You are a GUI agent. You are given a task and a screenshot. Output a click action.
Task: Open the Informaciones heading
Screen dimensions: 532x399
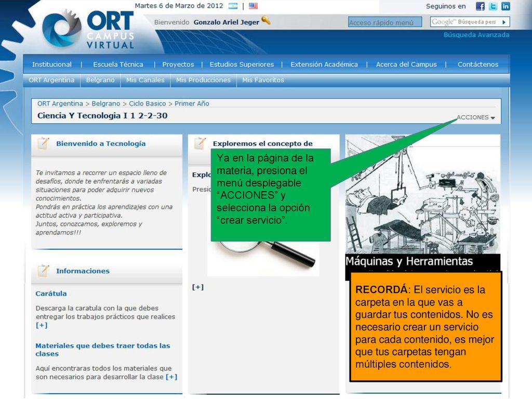[x=83, y=271]
